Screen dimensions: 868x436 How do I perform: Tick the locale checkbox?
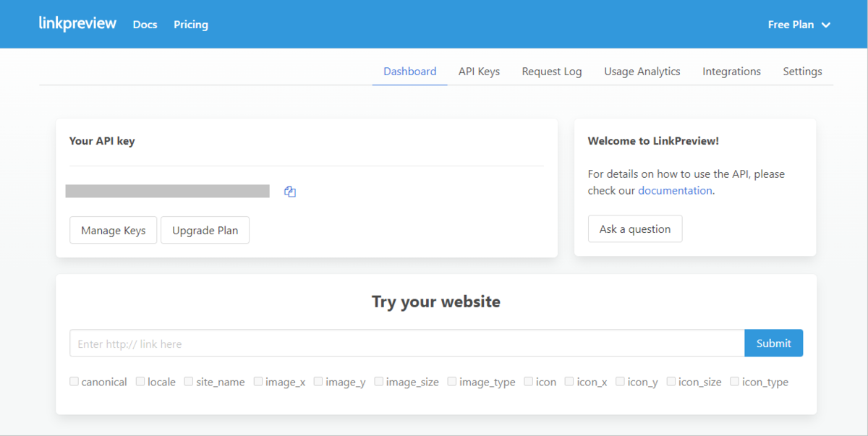pos(140,381)
